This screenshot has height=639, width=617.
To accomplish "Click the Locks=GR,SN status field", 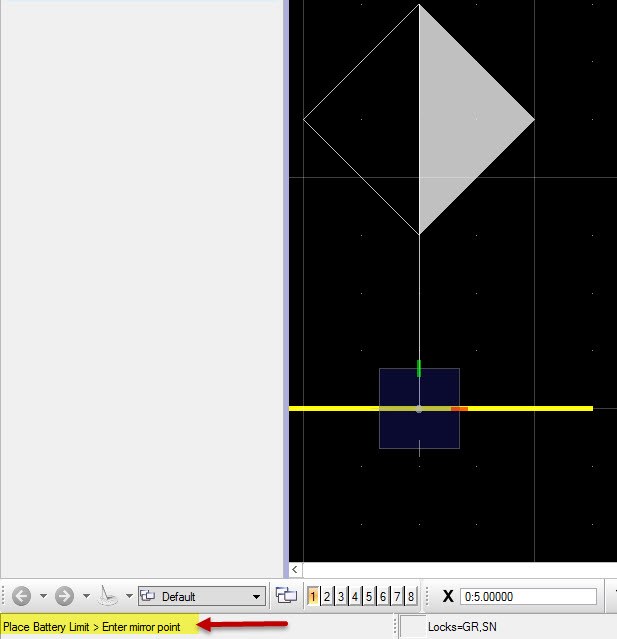I will tap(462, 627).
